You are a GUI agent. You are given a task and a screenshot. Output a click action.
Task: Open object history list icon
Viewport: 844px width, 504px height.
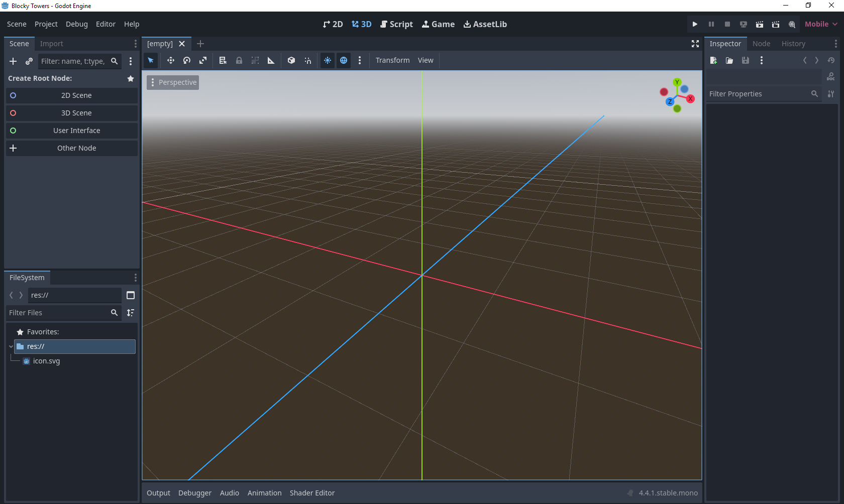click(831, 60)
